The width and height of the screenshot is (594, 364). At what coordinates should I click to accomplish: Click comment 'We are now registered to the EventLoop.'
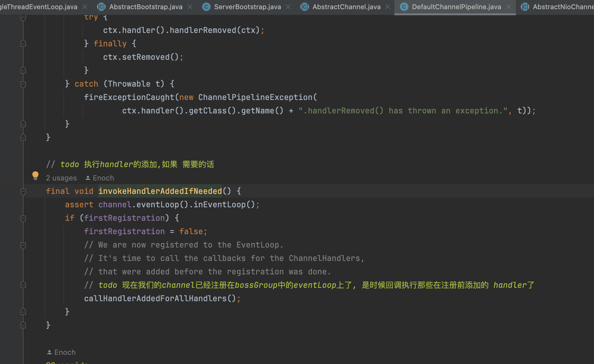click(184, 245)
